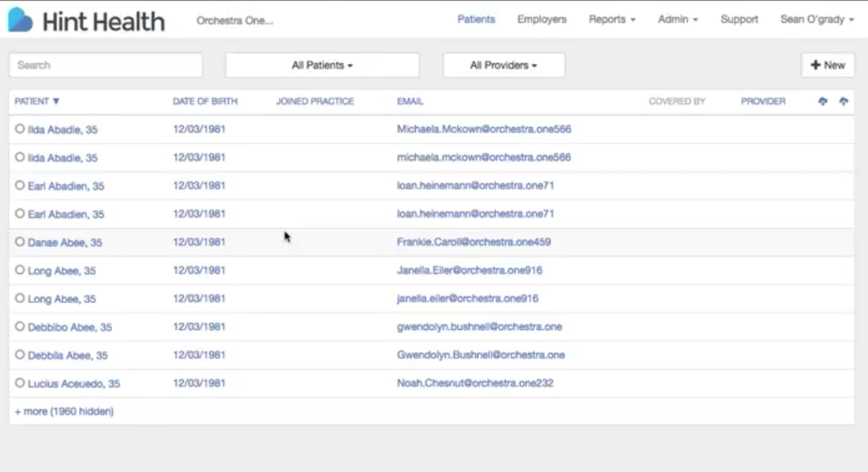Select the circle beside Danae Abee

pos(20,242)
